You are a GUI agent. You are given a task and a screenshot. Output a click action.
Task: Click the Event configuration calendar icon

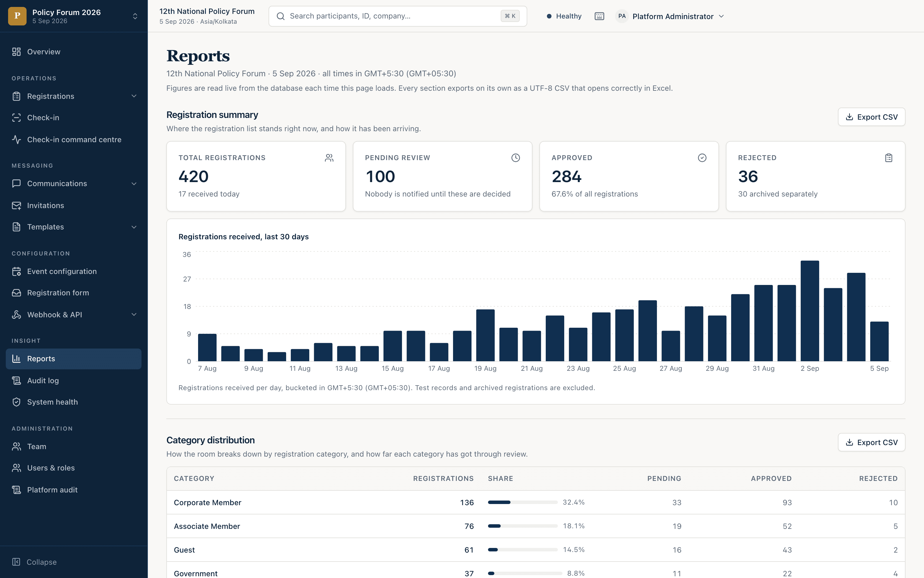click(16, 271)
